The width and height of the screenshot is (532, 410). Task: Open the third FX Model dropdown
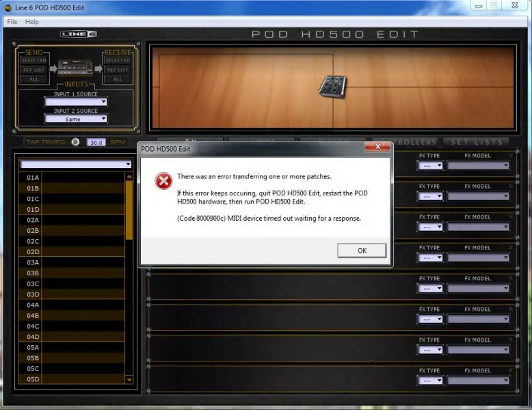(478, 228)
